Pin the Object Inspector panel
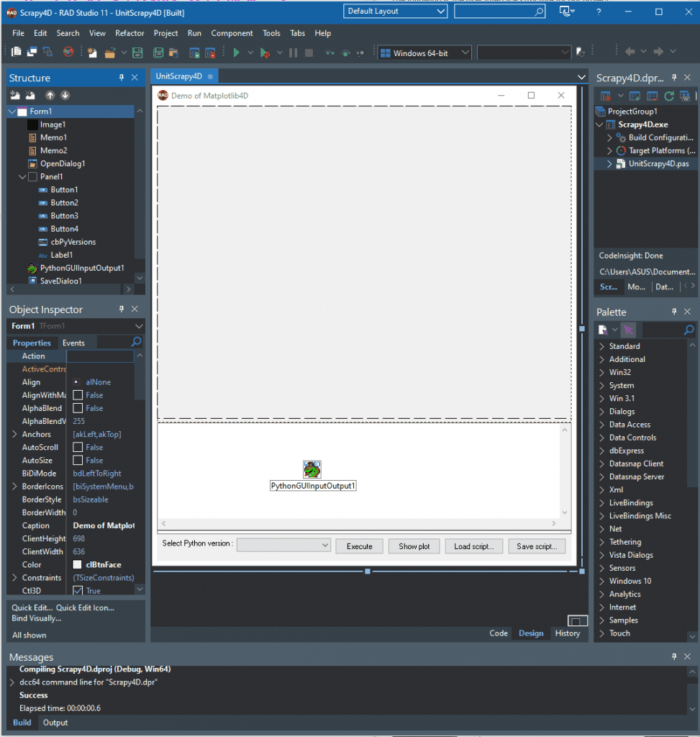This screenshot has width=700, height=737. click(x=121, y=309)
